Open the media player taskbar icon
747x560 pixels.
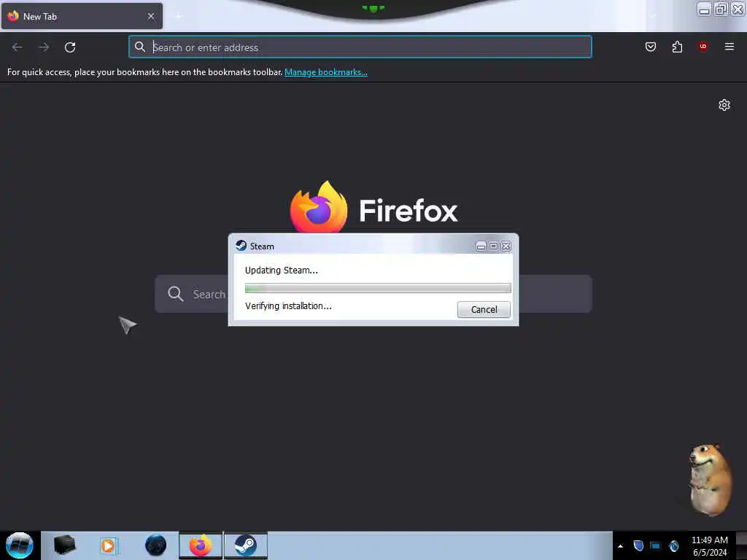tap(108, 545)
